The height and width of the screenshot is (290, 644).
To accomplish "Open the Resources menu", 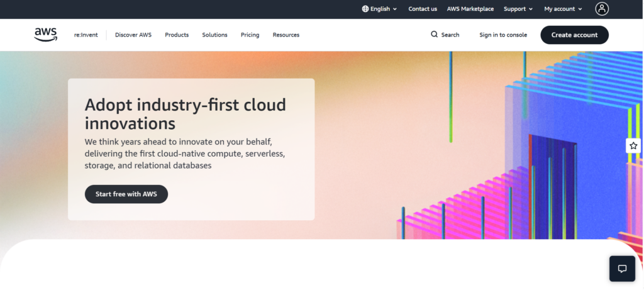I will (286, 35).
